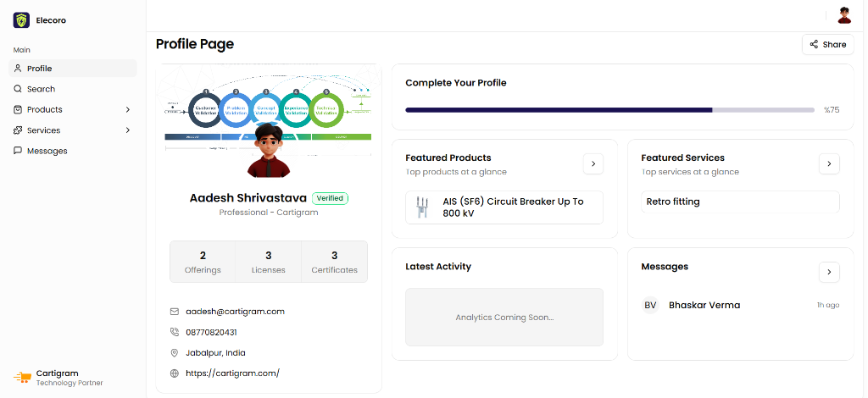Click the envelope icon beside the email address
The width and height of the screenshot is (868, 398).
click(x=175, y=312)
